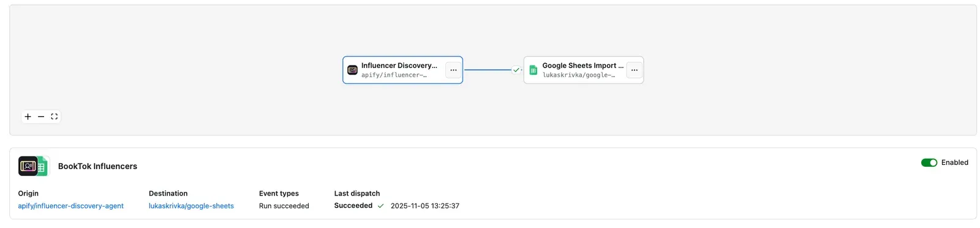This screenshot has width=980, height=228.
Task: Click BookTok Influencers integration title
Action: click(x=97, y=166)
